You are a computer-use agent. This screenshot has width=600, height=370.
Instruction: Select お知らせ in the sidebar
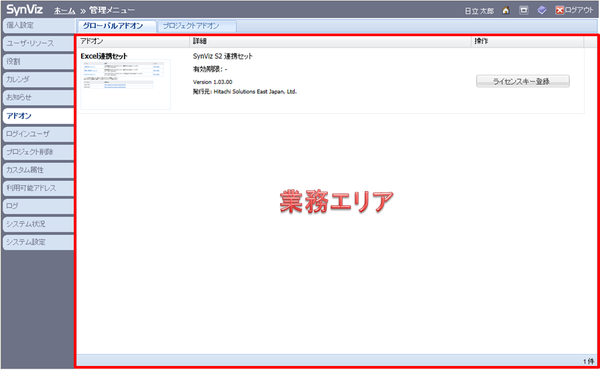(38, 97)
